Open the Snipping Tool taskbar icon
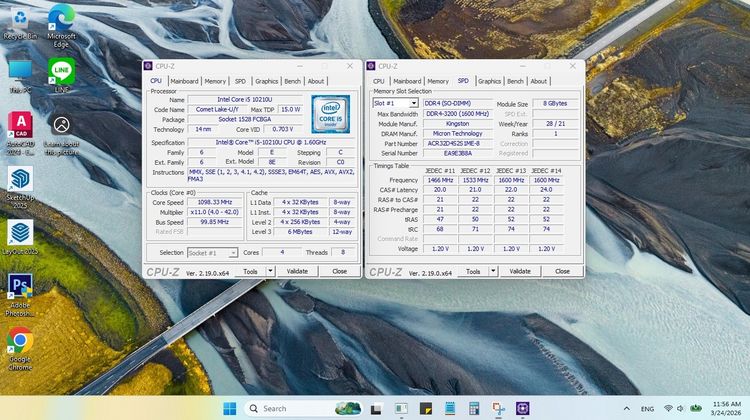 pyautogui.click(x=498, y=409)
